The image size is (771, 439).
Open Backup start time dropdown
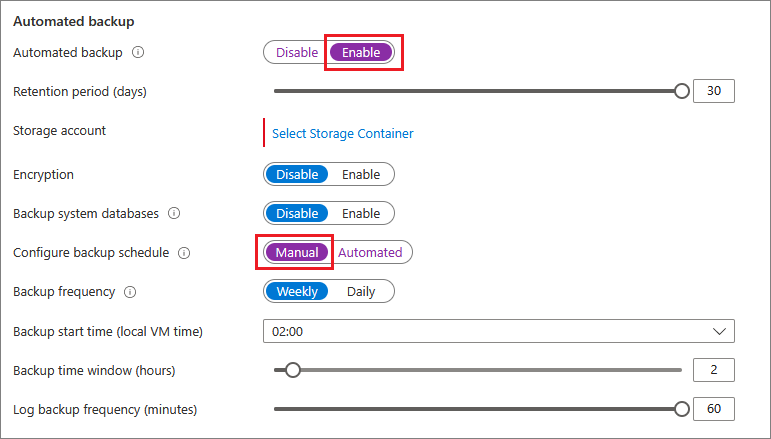point(498,331)
